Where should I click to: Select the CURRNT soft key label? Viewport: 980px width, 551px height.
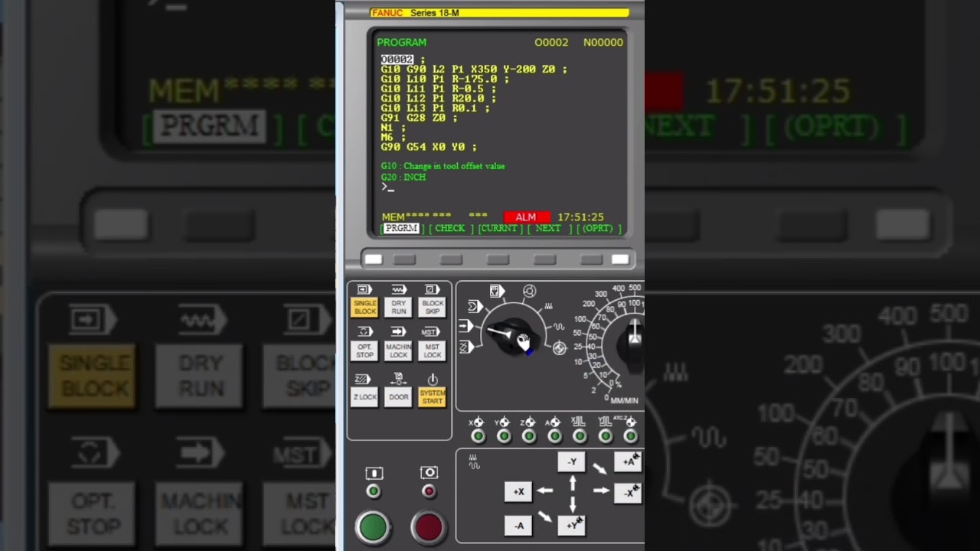(x=498, y=228)
